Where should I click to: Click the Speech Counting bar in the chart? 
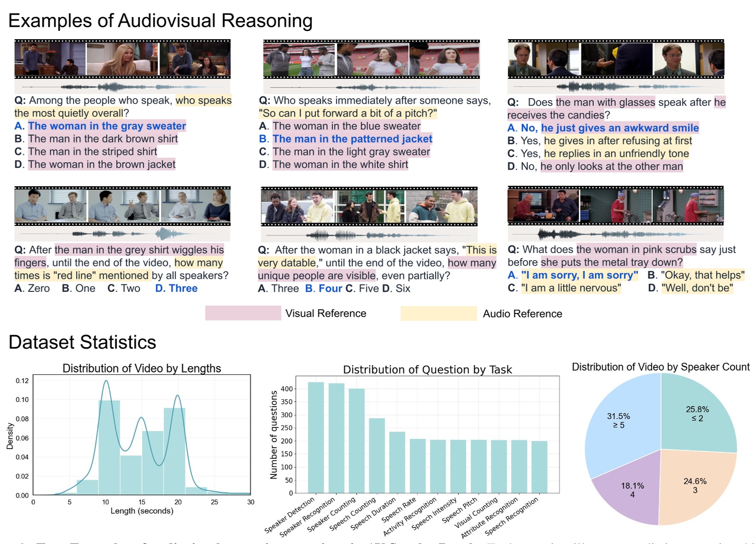coord(377,455)
